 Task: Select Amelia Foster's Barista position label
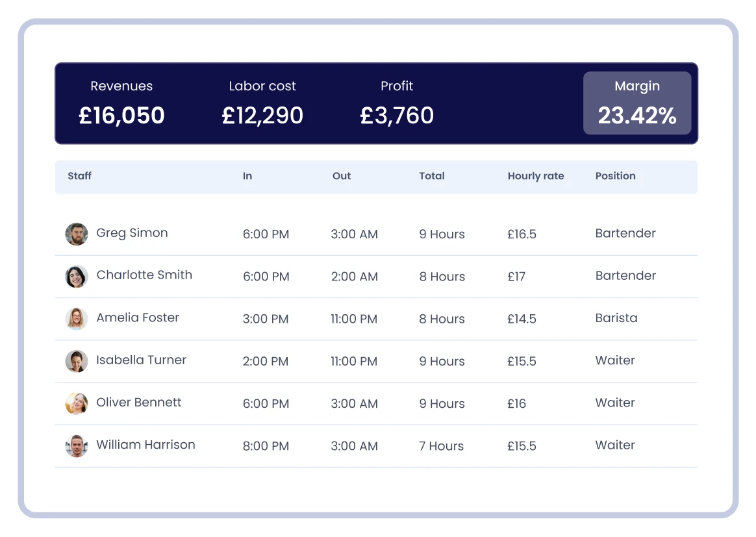pos(617,318)
